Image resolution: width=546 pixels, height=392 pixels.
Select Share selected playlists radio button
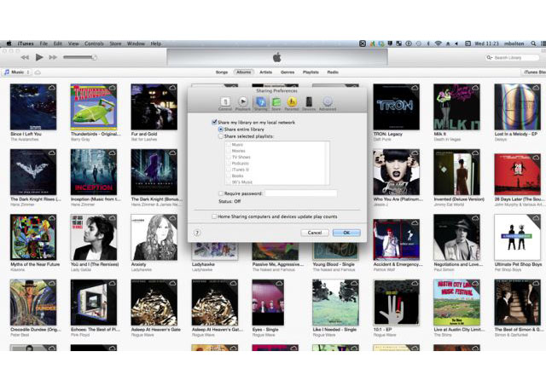point(220,136)
